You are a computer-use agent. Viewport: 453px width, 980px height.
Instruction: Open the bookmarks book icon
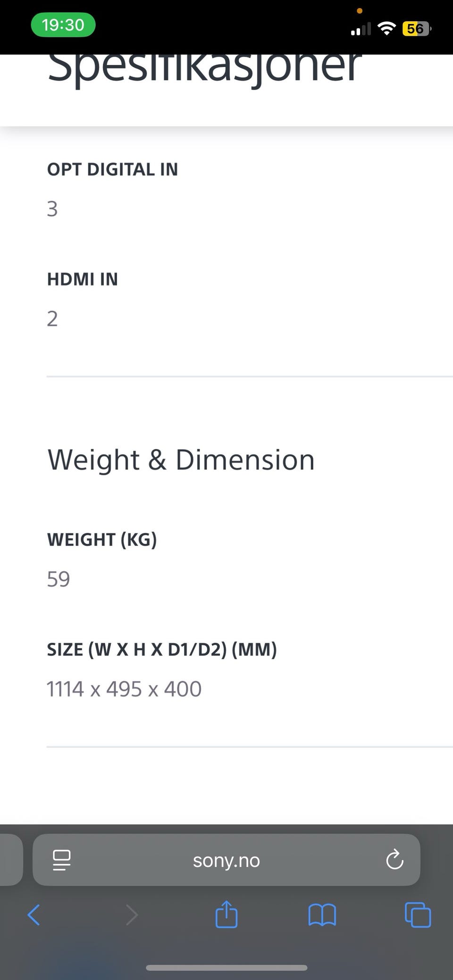(x=322, y=915)
